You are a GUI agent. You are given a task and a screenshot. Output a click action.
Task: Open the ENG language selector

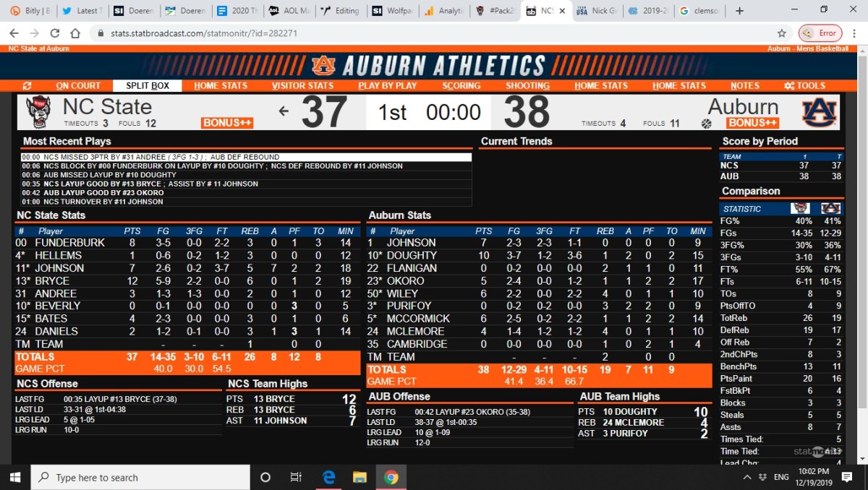[781, 477]
